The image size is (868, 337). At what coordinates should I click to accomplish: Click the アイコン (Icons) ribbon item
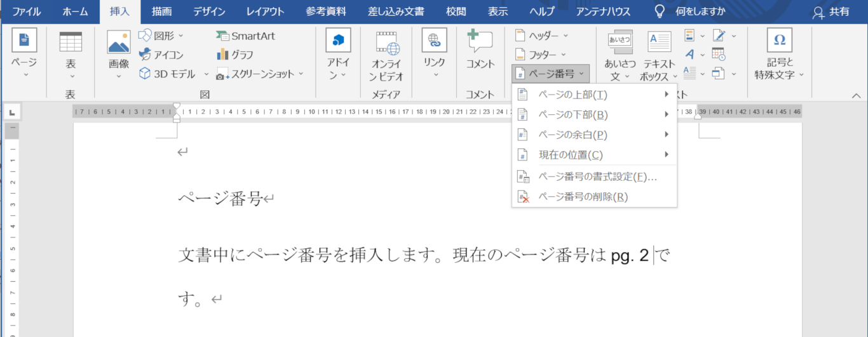[161, 55]
